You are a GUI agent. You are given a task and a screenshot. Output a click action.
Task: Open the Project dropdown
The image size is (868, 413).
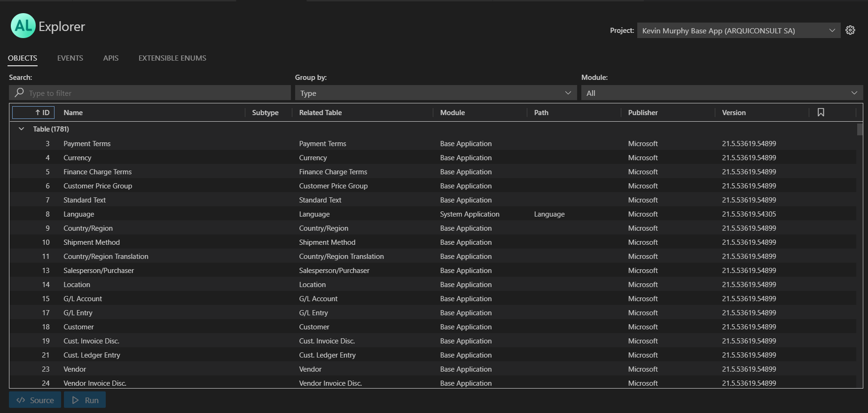click(738, 31)
